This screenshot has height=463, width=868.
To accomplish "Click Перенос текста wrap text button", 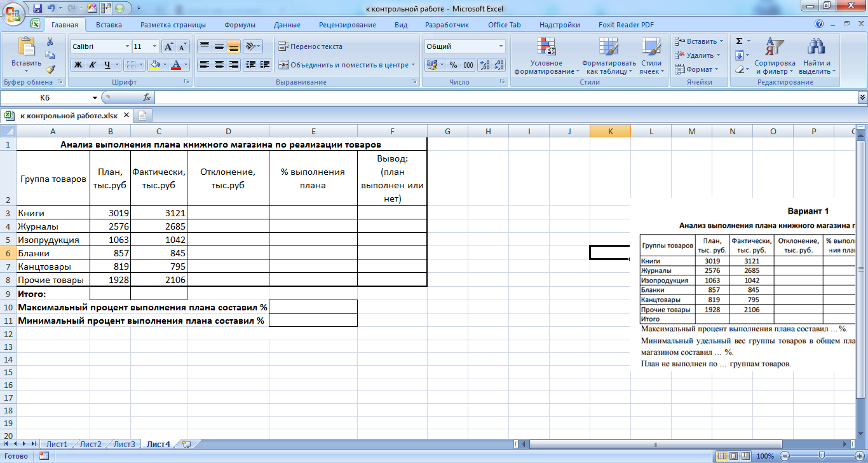I will [x=311, y=46].
